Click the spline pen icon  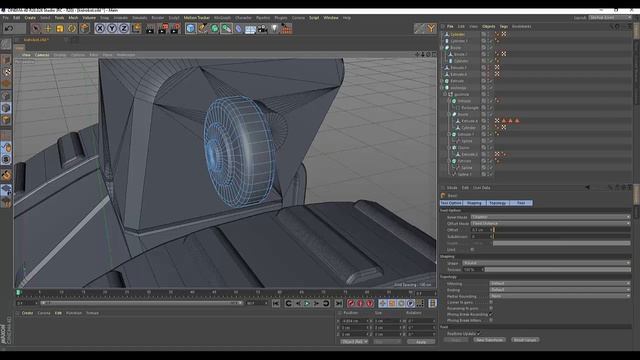tap(202, 28)
